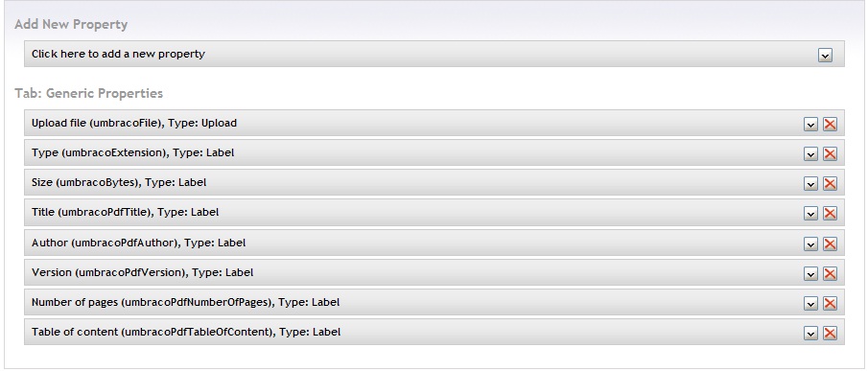
Task: Delete the Upload file property
Action: pos(830,125)
